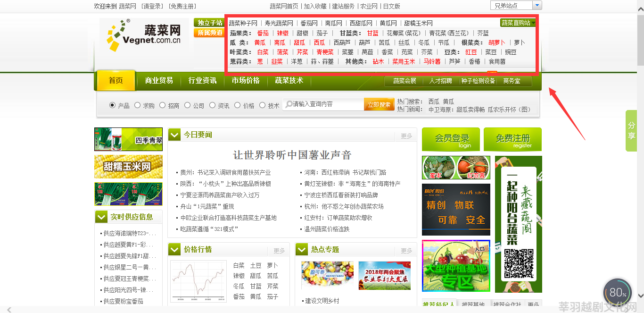
Task: Open the 兄弟站点 dropdown
Action: (x=516, y=5)
